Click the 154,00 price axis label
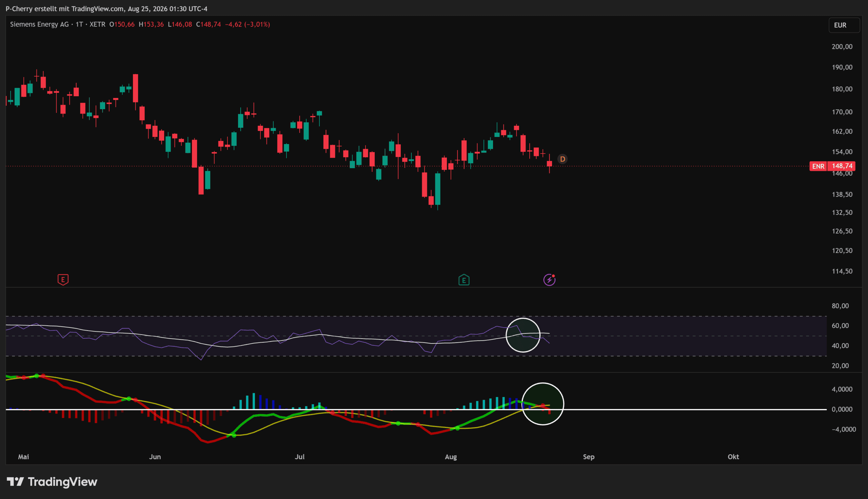This screenshot has width=868, height=499. click(842, 152)
